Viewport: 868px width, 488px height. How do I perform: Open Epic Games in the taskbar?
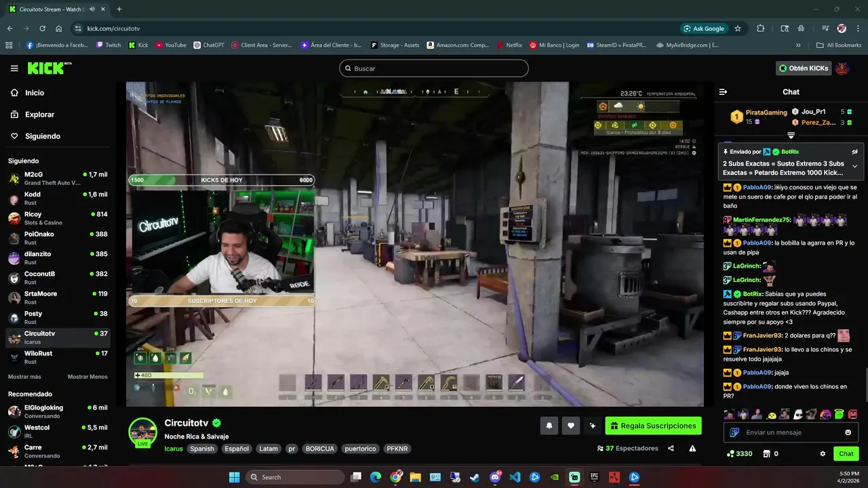coord(594,477)
